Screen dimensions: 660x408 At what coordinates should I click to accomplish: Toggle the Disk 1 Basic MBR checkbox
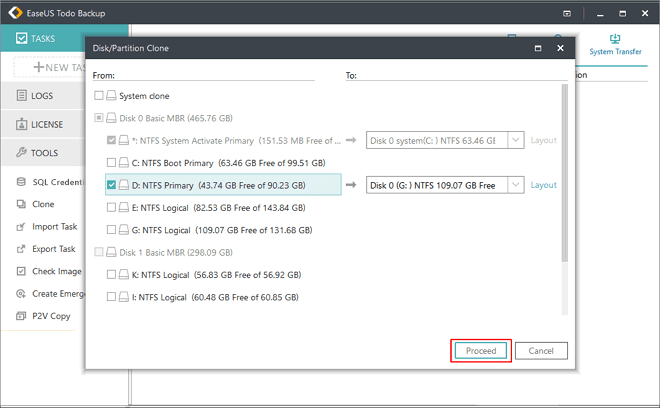(x=98, y=252)
